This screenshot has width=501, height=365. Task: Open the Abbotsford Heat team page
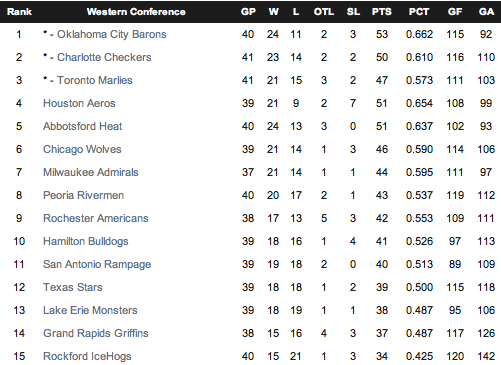tap(83, 126)
